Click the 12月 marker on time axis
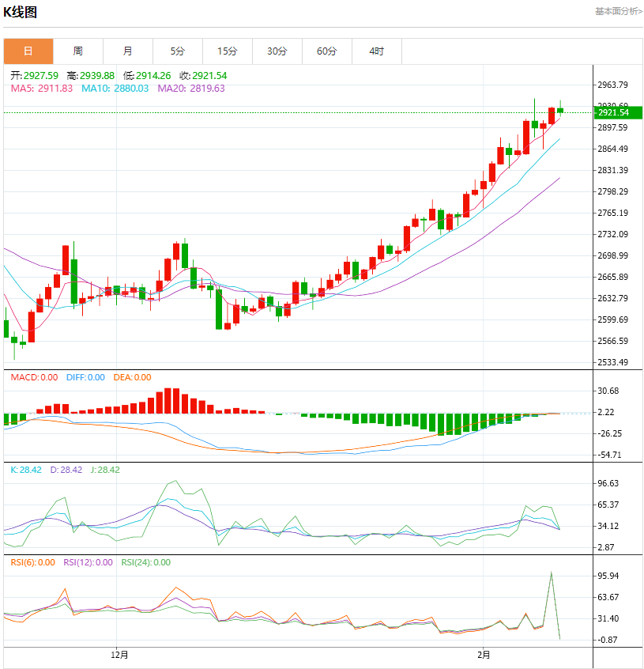This screenshot has height=669, width=644. (119, 655)
